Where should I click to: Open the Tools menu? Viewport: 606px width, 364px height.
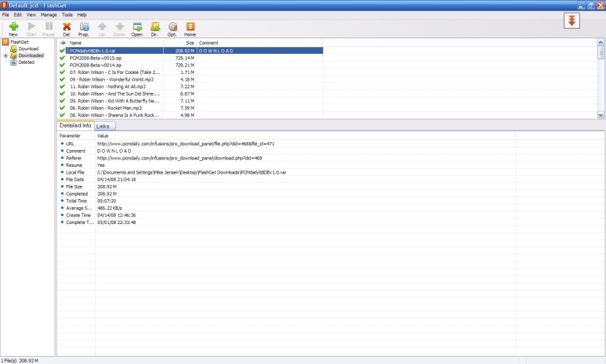(67, 14)
